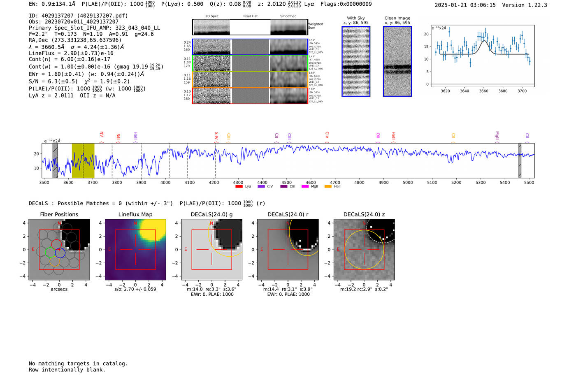Click the 'S/N = 6.3(±0.5)' value

[53, 81]
